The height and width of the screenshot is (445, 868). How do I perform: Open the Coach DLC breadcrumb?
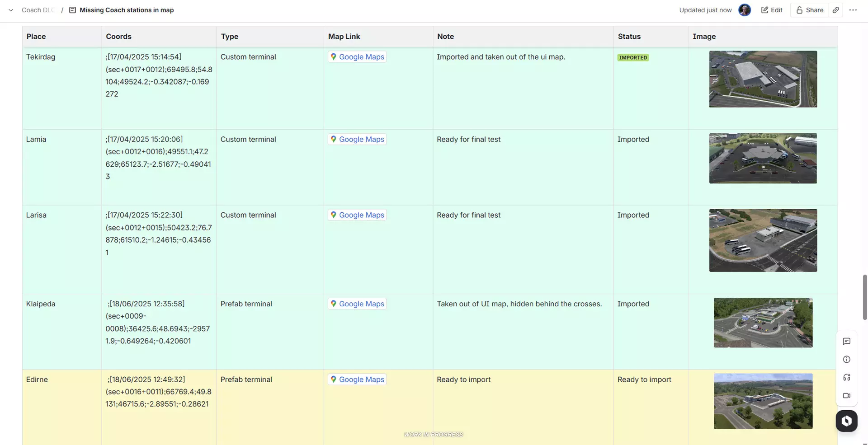(38, 10)
